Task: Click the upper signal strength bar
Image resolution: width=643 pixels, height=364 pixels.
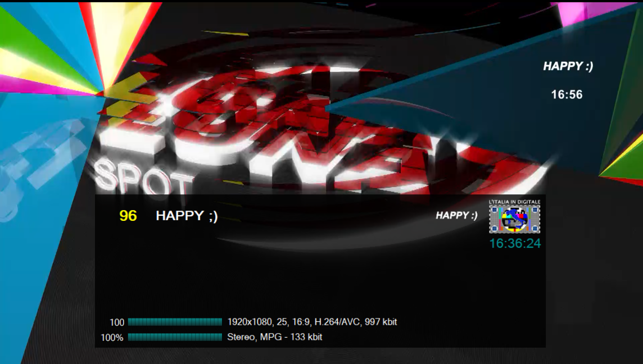Action: click(x=175, y=322)
